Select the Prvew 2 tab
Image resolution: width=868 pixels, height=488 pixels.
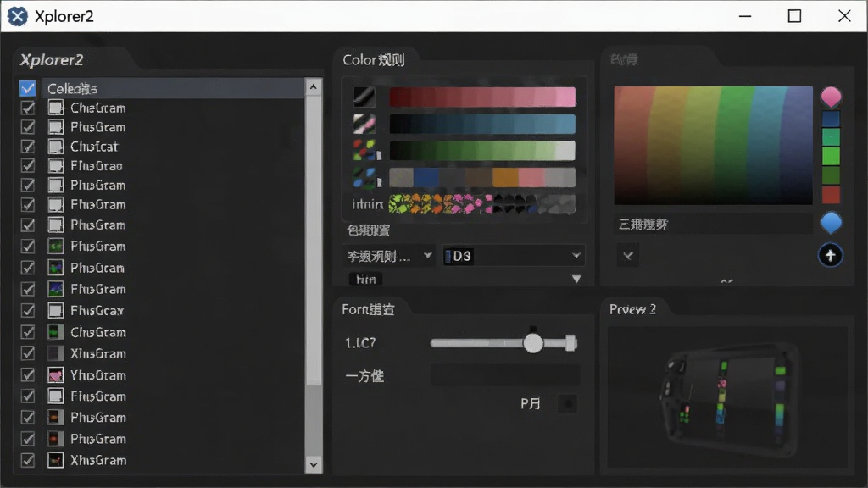(632, 309)
